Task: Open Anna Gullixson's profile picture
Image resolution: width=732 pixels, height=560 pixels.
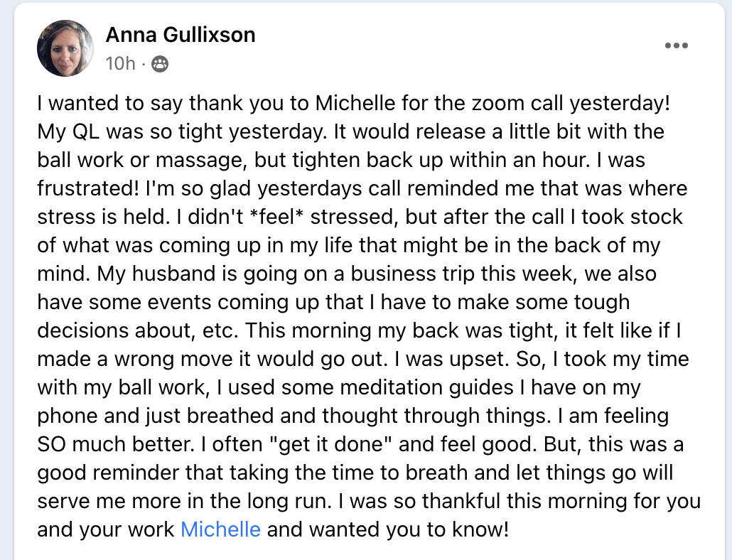Action: 65,48
